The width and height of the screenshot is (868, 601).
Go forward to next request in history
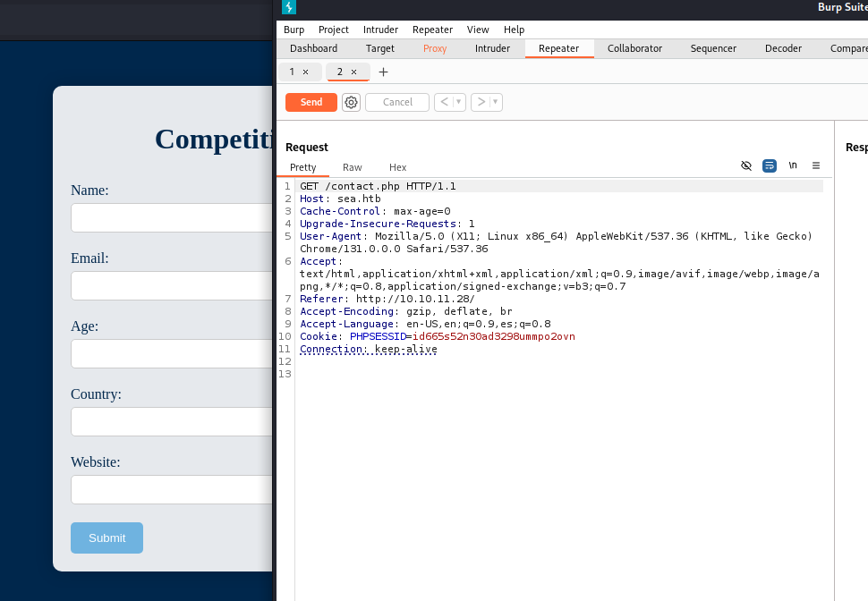481,102
